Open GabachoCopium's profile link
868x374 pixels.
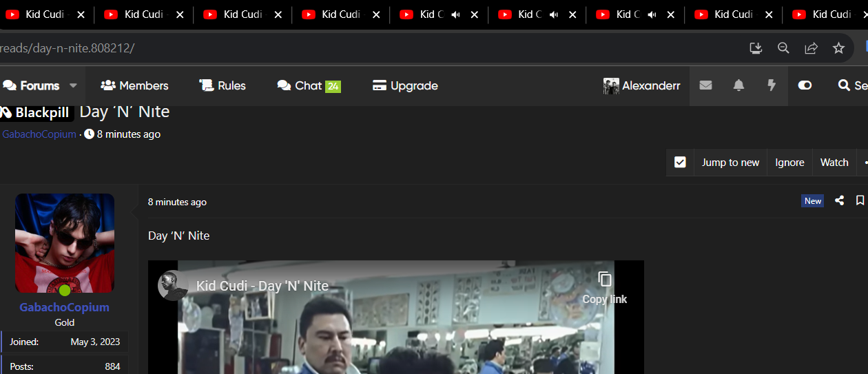click(x=64, y=307)
